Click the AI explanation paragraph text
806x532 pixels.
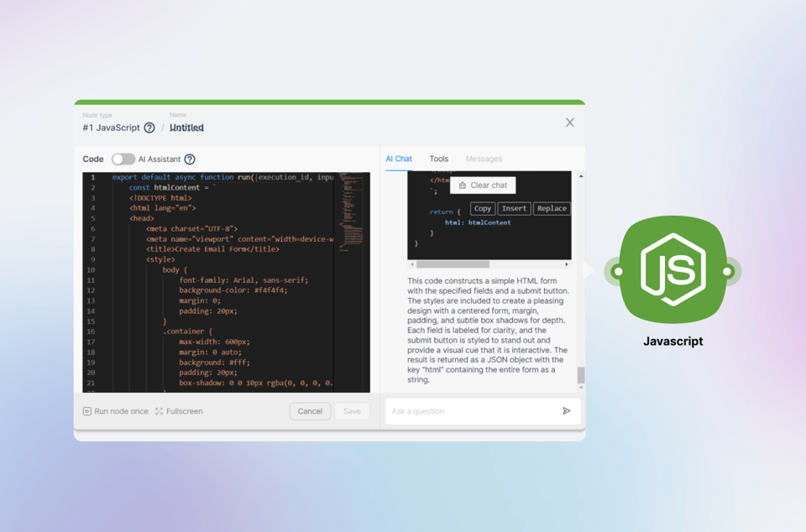[x=489, y=330]
